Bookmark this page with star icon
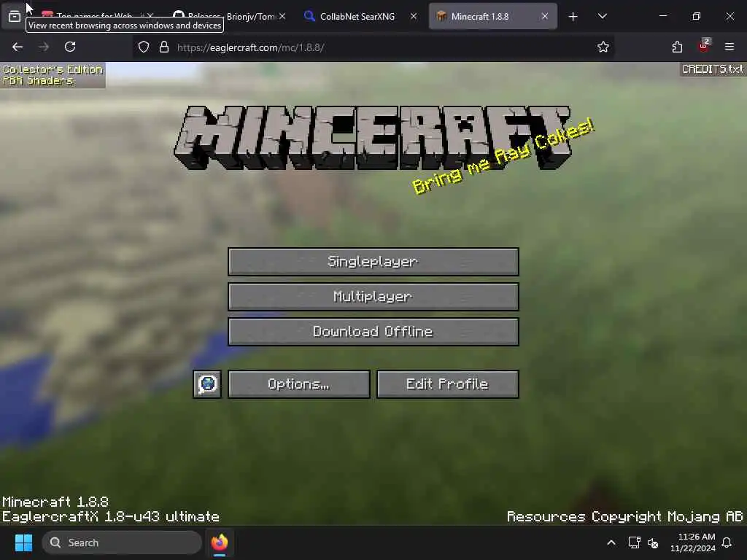 click(603, 47)
